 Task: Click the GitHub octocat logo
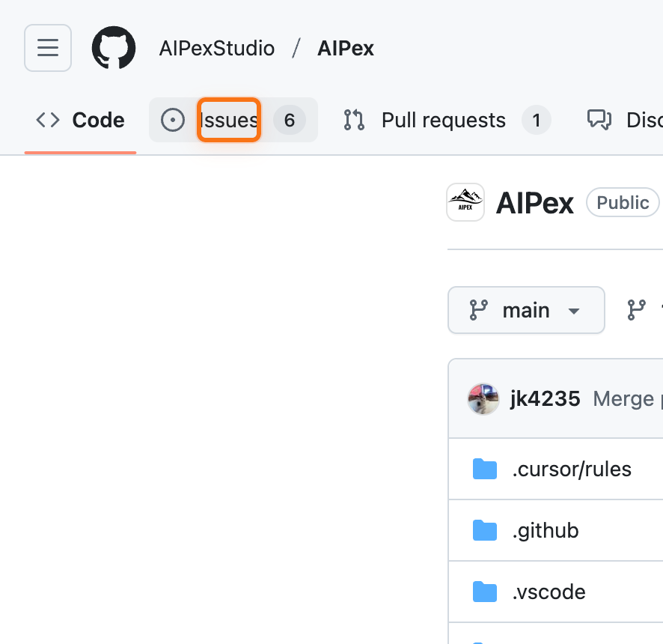click(114, 49)
